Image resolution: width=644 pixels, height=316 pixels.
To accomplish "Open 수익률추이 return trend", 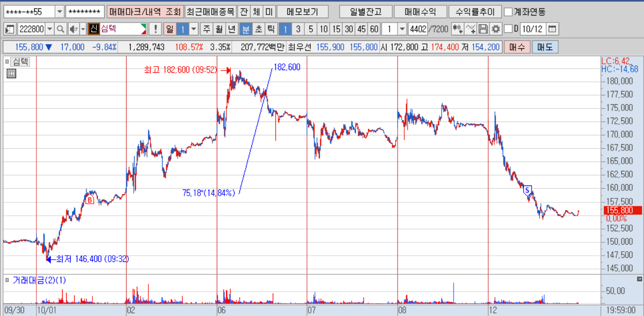I will [475, 12].
